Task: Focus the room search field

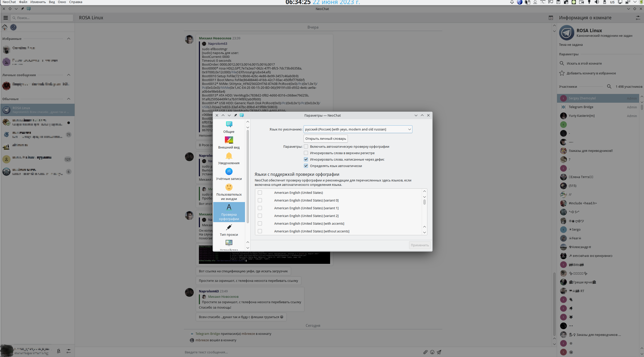Action: pos(42,18)
